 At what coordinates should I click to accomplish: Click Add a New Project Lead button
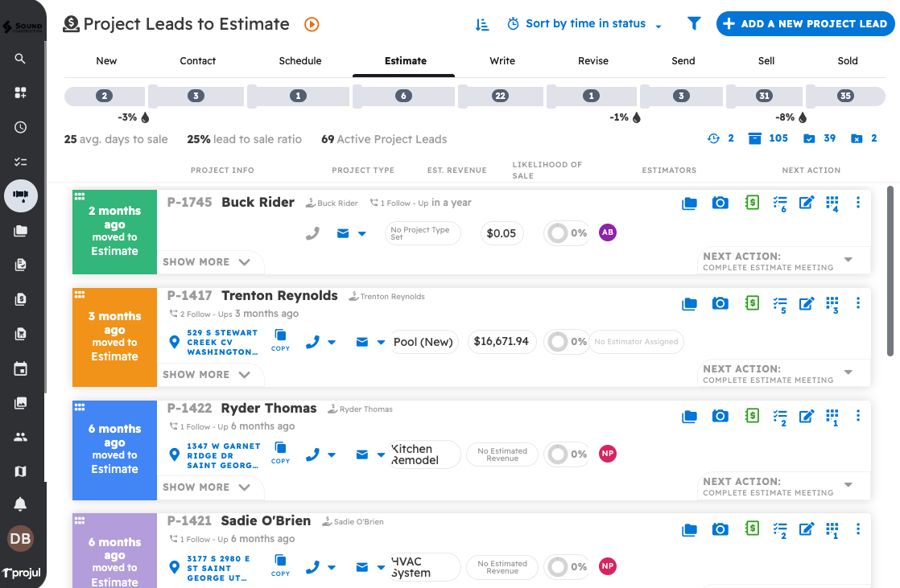tap(804, 24)
